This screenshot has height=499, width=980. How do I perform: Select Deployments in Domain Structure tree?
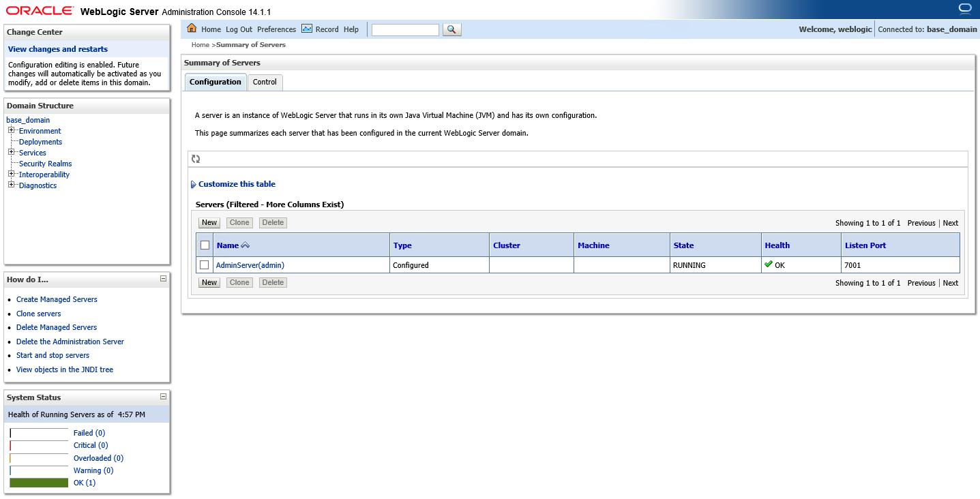[x=40, y=142]
